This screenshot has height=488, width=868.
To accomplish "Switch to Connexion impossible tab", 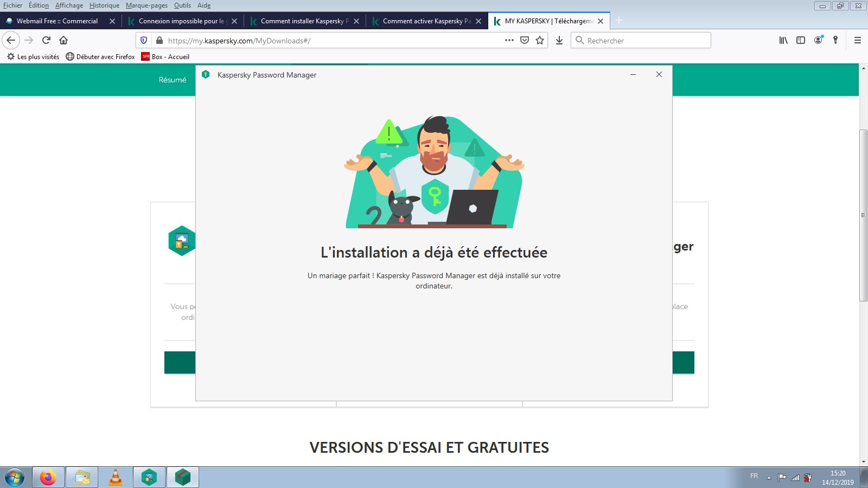I will tap(181, 21).
